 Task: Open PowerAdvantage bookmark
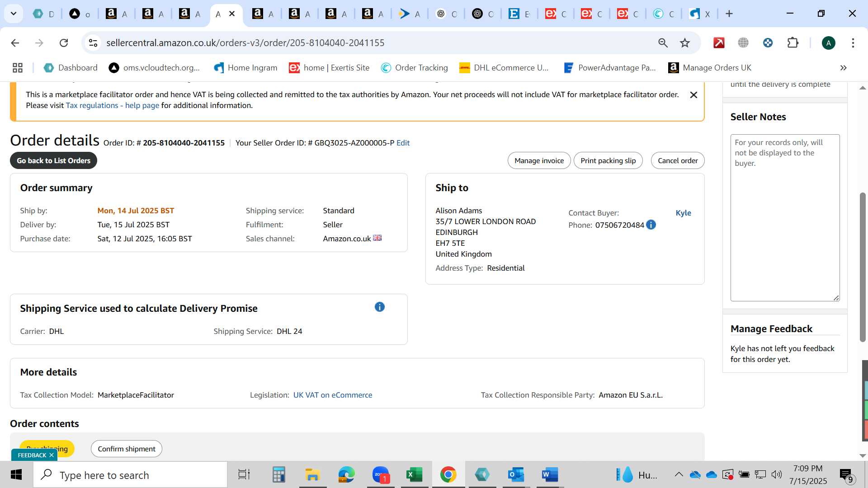click(609, 68)
